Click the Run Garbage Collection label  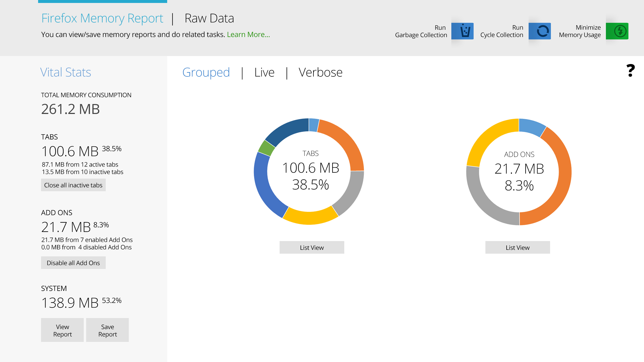tap(421, 31)
